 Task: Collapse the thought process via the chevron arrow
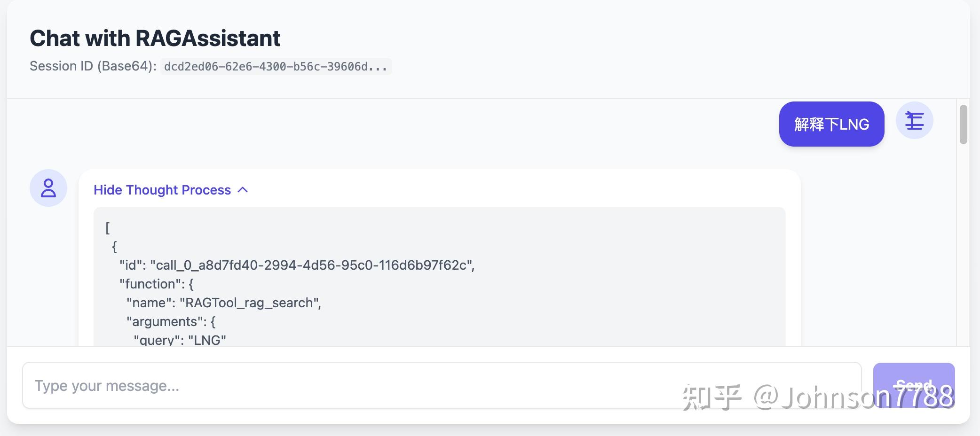tap(243, 190)
